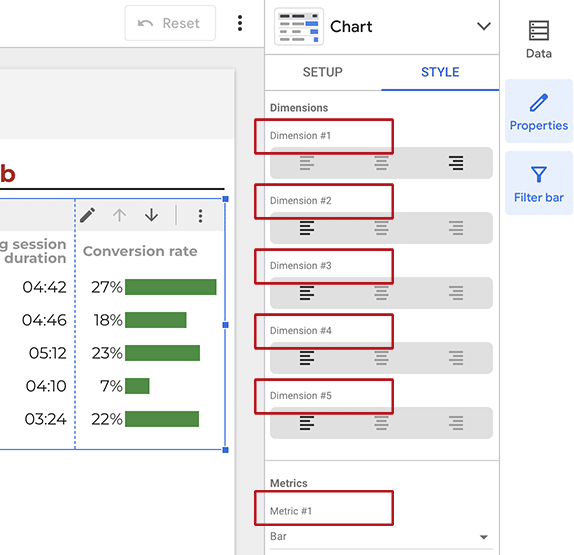Select the 7% conversion rate cell

[111, 386]
